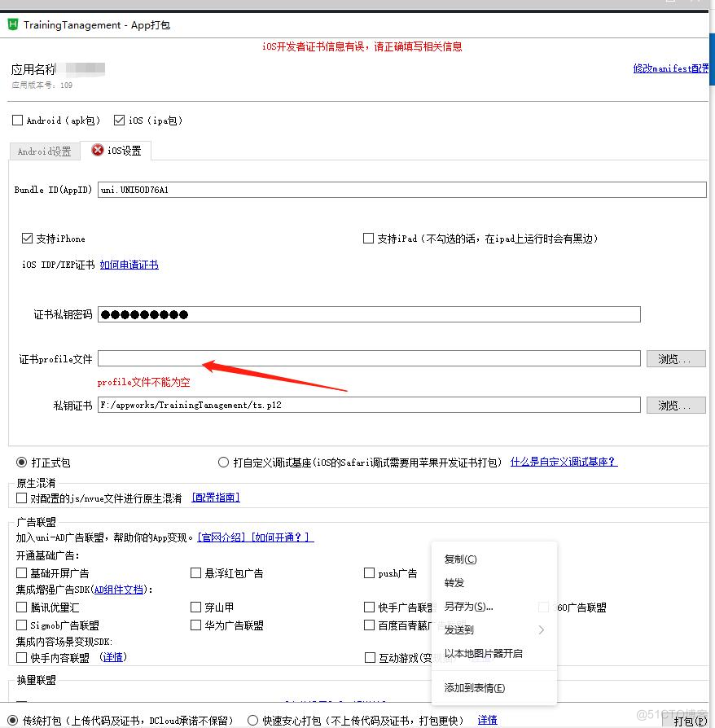The width and height of the screenshot is (715, 728).
Task: Enable the 支持iPad checkbox
Action: tap(368, 239)
